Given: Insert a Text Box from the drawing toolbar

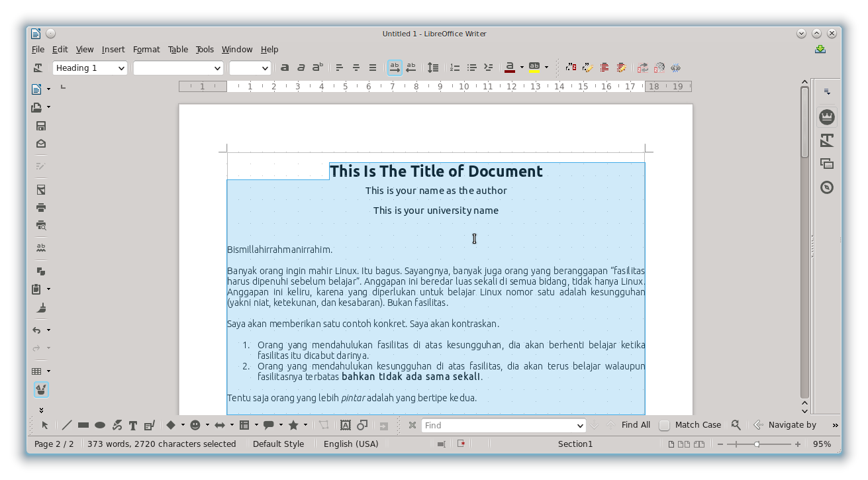Looking at the screenshot, I should (133, 425).
